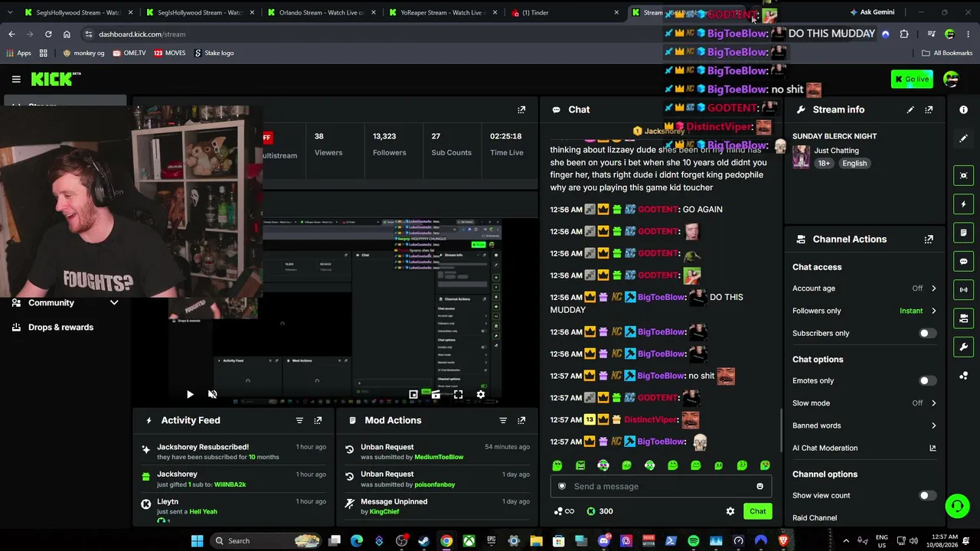Pop out the Stream info panel

coord(929,109)
